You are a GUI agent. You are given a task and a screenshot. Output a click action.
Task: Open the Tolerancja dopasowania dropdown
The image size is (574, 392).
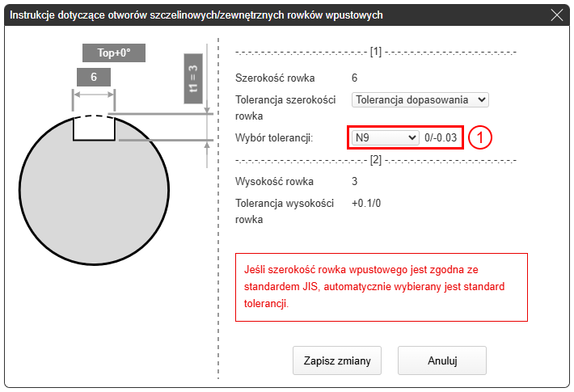click(x=420, y=99)
